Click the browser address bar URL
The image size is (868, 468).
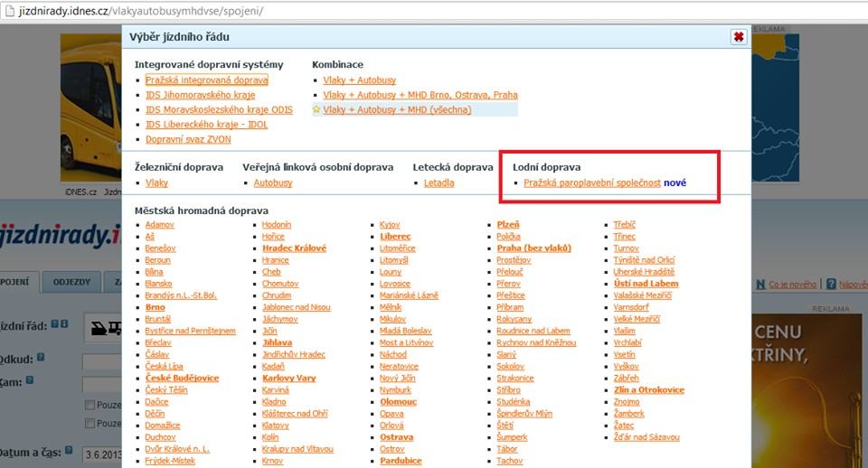pyautogui.click(x=141, y=11)
